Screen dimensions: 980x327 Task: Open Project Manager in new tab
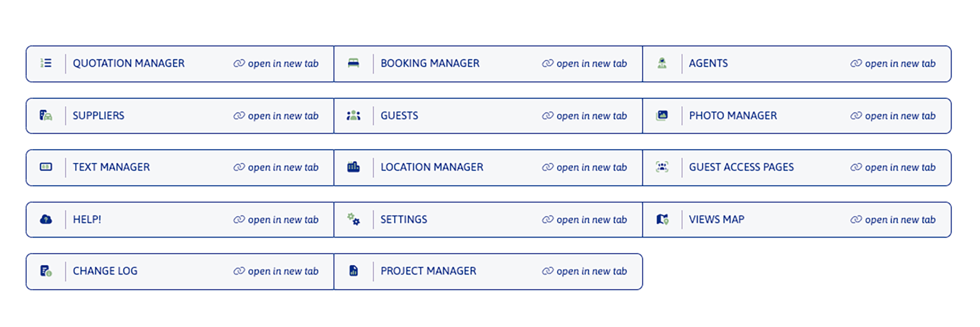(585, 272)
